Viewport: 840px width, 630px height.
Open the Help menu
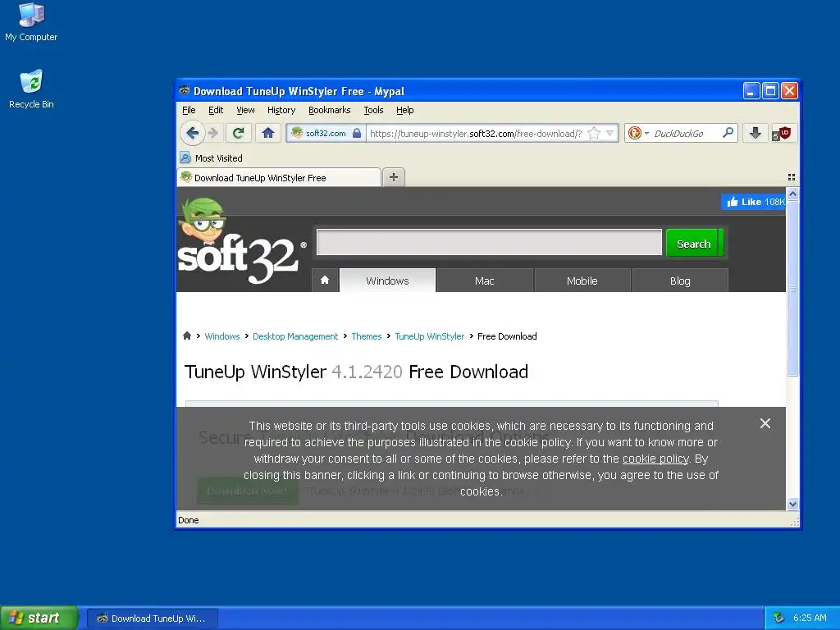405,110
